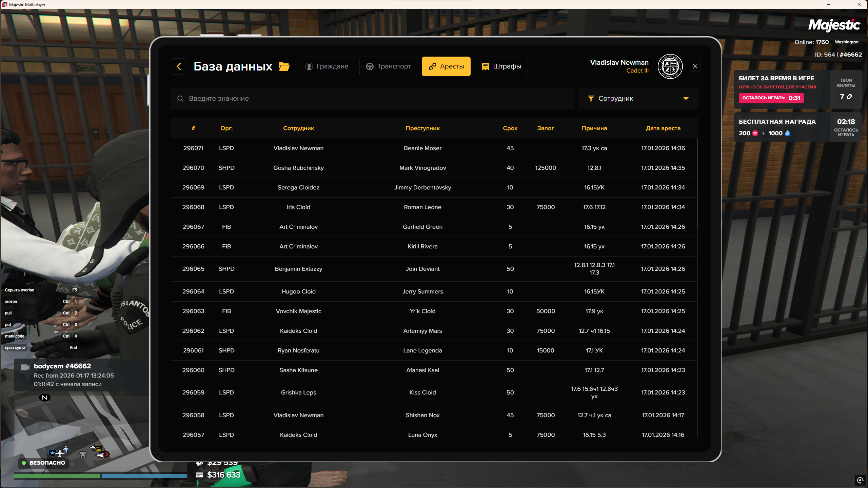This screenshot has width=868, height=488.
Task: Click the table's vertical scrollbar
Action: 697,183
